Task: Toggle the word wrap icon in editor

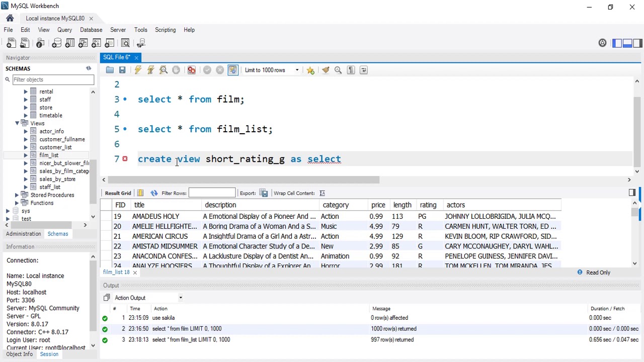Action: click(364, 70)
